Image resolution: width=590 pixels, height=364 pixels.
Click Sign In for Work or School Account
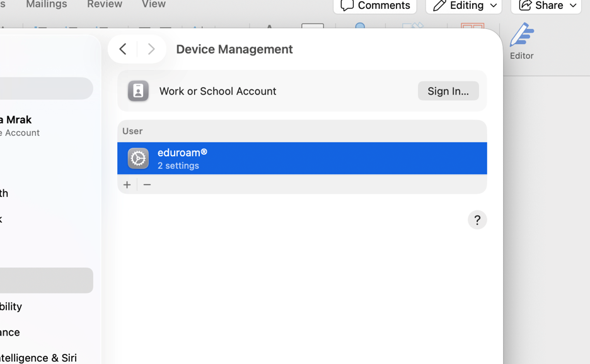(448, 91)
